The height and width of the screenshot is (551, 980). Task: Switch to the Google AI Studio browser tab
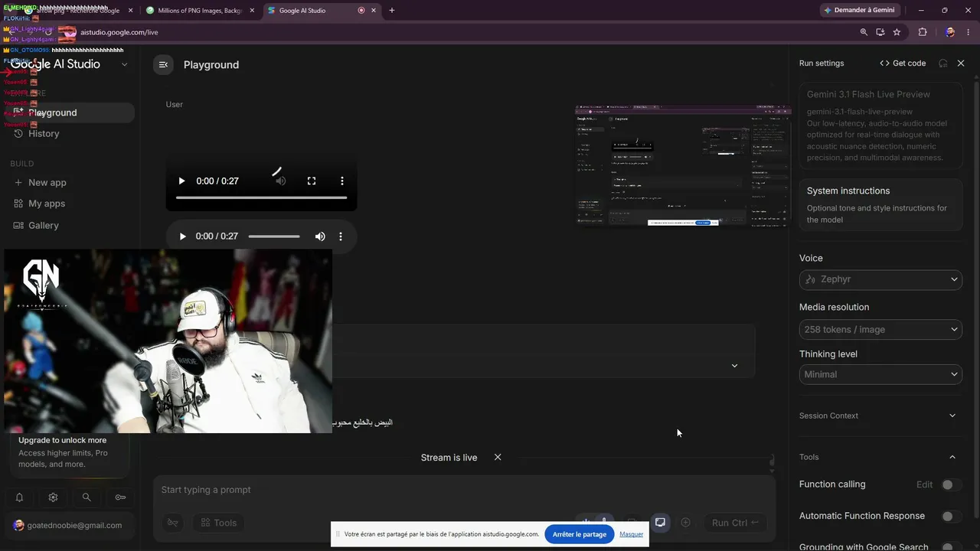tap(322, 11)
